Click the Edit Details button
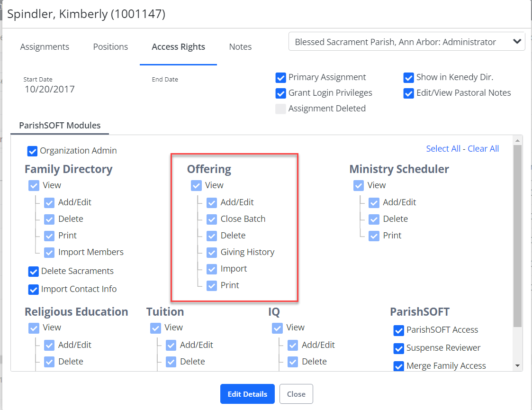This screenshot has height=410, width=532. pos(247,394)
